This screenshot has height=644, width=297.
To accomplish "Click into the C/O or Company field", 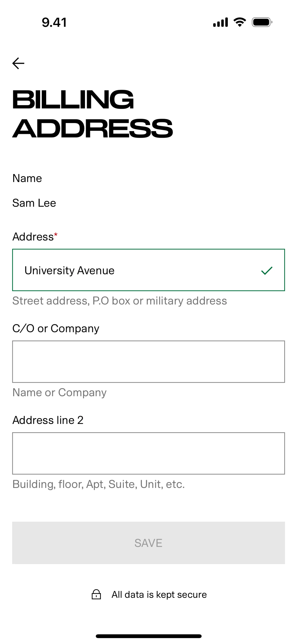I will (148, 361).
